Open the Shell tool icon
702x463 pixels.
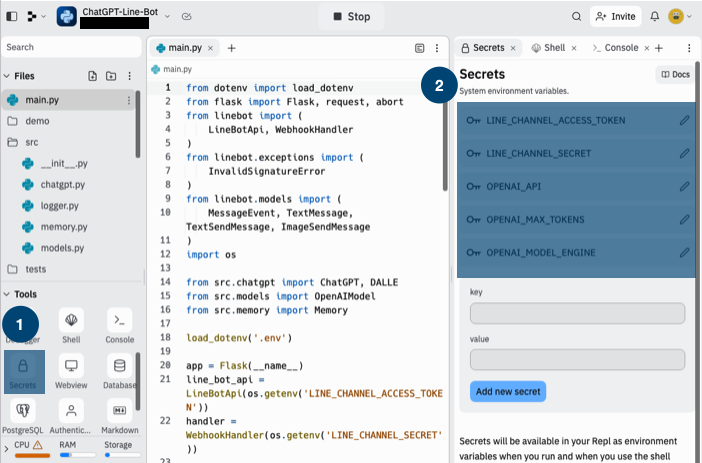(x=71, y=321)
